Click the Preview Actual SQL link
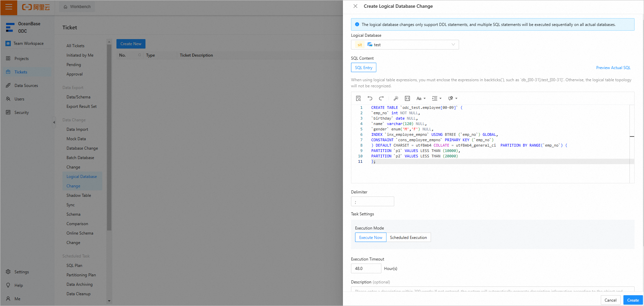The image size is (644, 306). pos(613,67)
